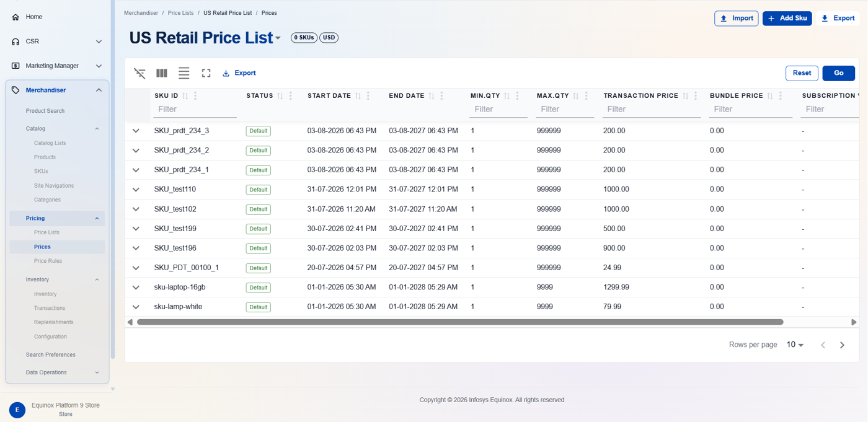The height and width of the screenshot is (422, 868).
Task: Collapse the Catalog submenu
Action: (97, 129)
